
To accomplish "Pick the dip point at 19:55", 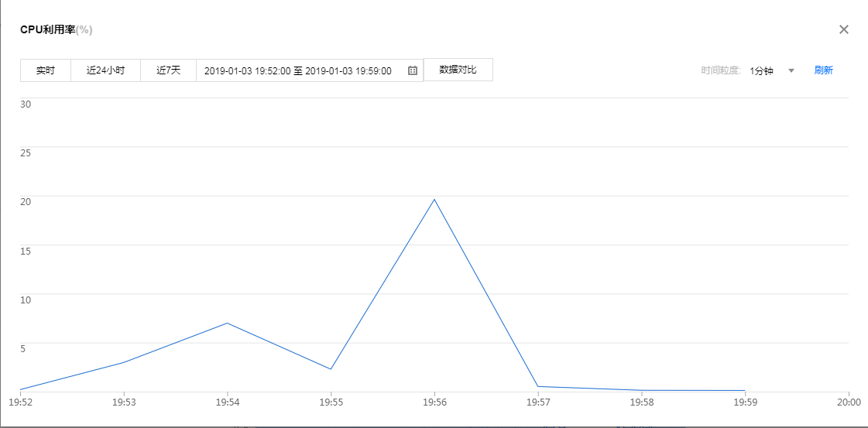I will [331, 369].
